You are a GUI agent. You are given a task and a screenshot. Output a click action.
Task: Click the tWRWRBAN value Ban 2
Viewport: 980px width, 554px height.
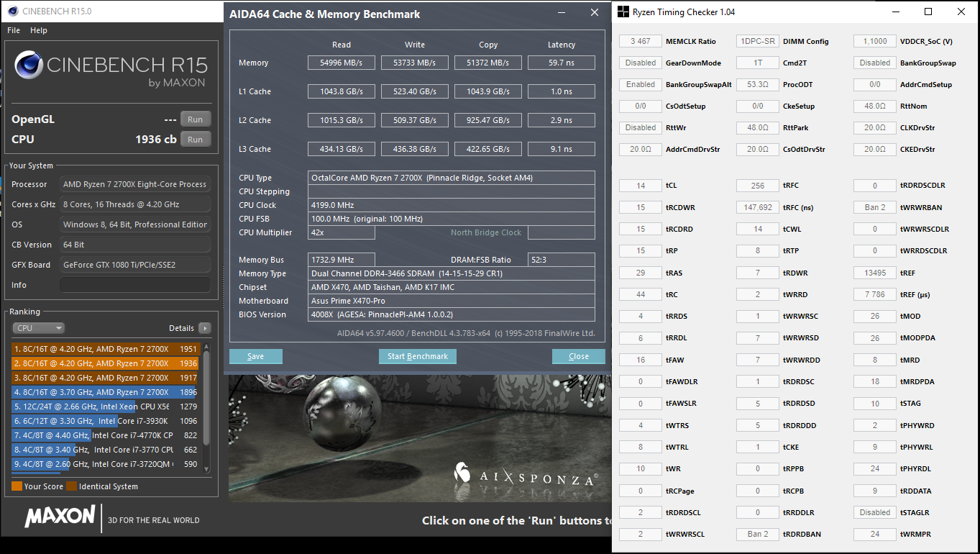pyautogui.click(x=874, y=207)
